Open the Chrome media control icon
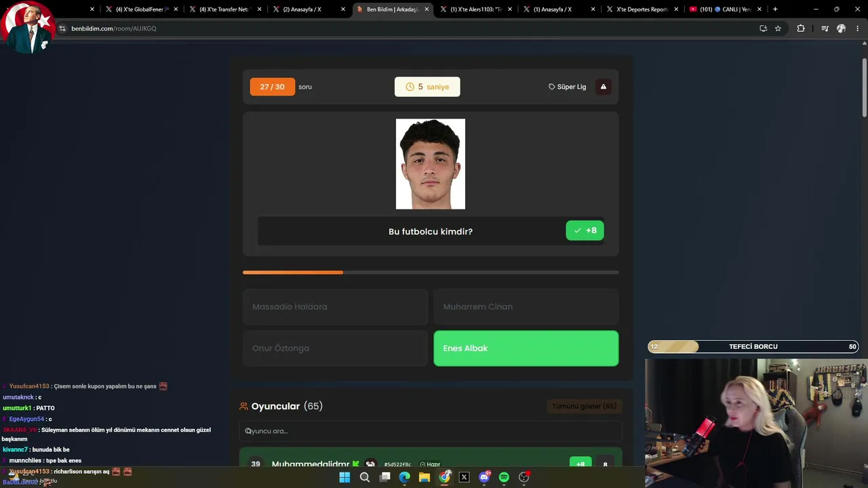The image size is (868, 488). tap(825, 28)
